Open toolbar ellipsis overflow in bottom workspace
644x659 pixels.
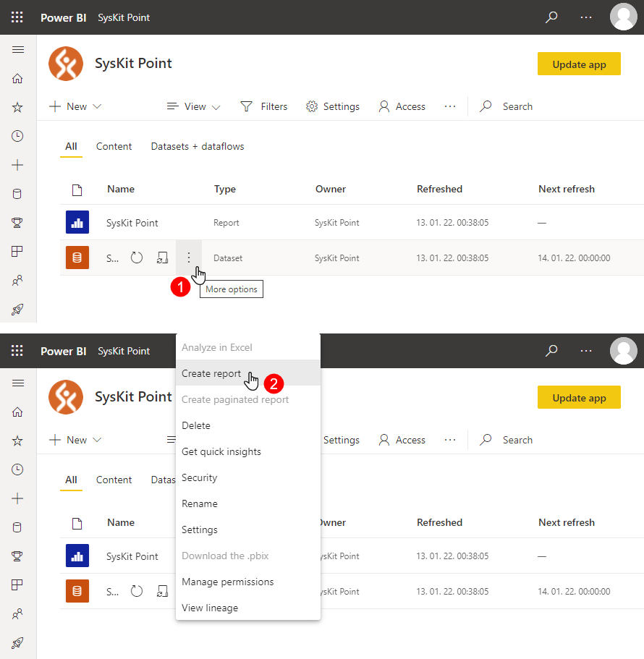point(450,440)
